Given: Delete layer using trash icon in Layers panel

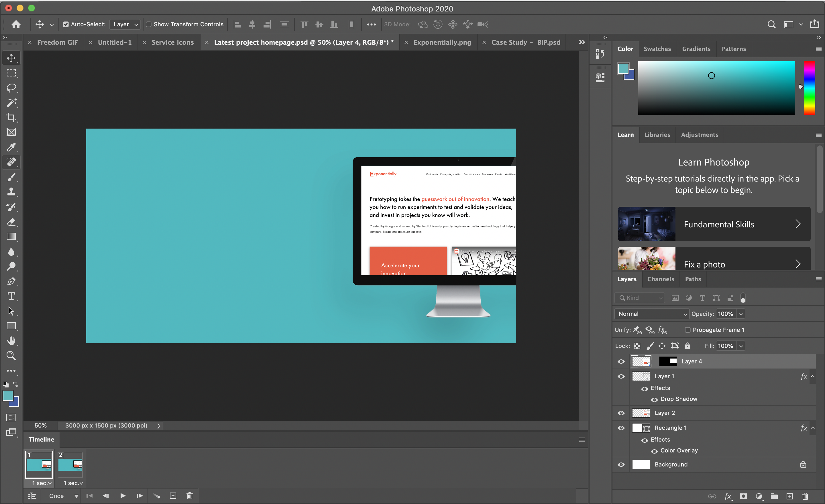Looking at the screenshot, I should coord(805,496).
